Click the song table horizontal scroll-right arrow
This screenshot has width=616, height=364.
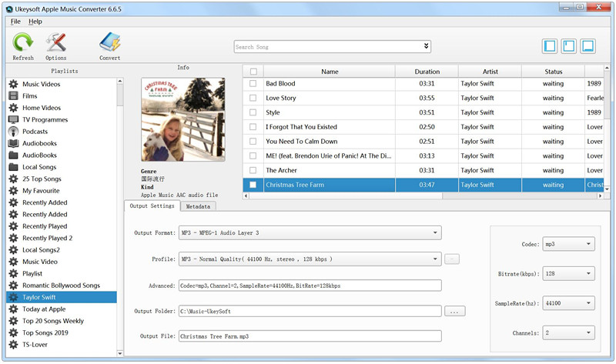click(x=600, y=195)
